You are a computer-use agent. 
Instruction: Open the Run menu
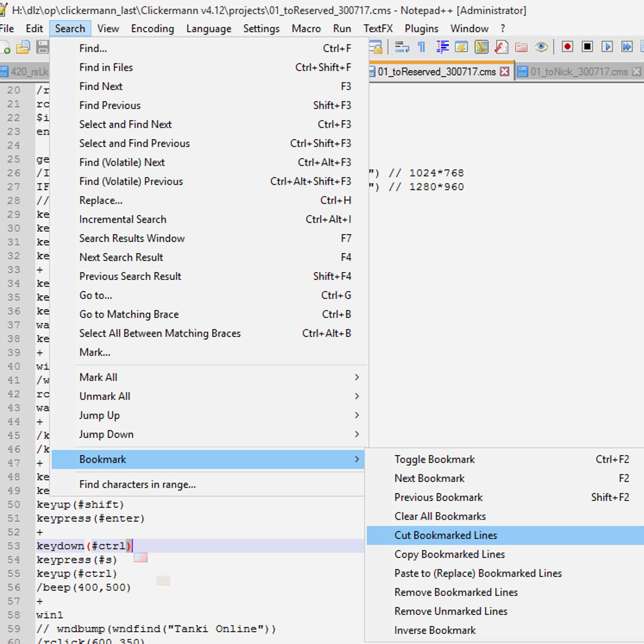[x=342, y=29]
